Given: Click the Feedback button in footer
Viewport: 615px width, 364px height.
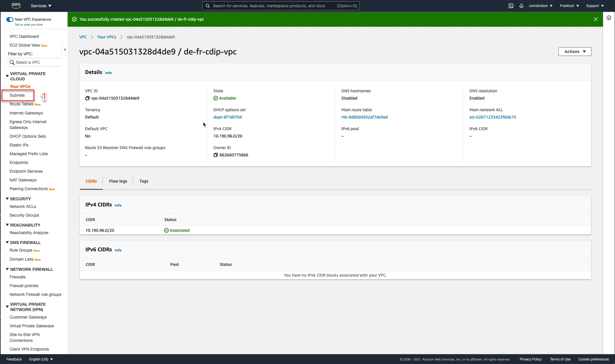Looking at the screenshot, I should 14,359.
